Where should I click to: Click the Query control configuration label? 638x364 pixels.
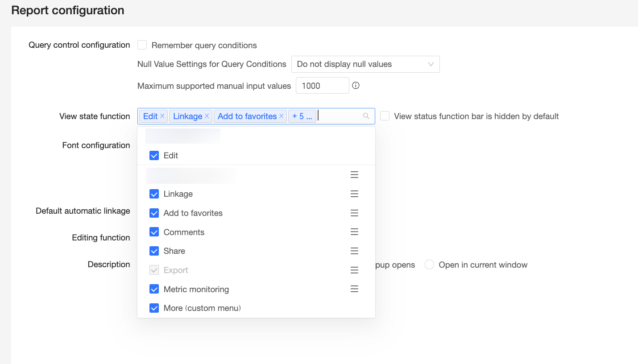79,45
